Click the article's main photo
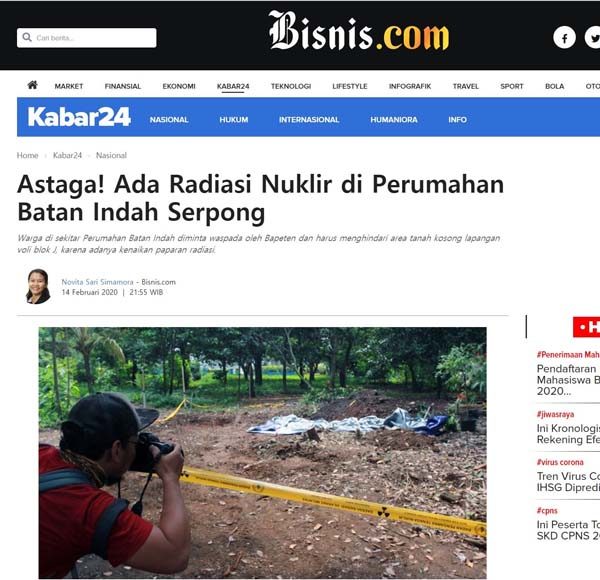600x580 pixels. click(262, 453)
